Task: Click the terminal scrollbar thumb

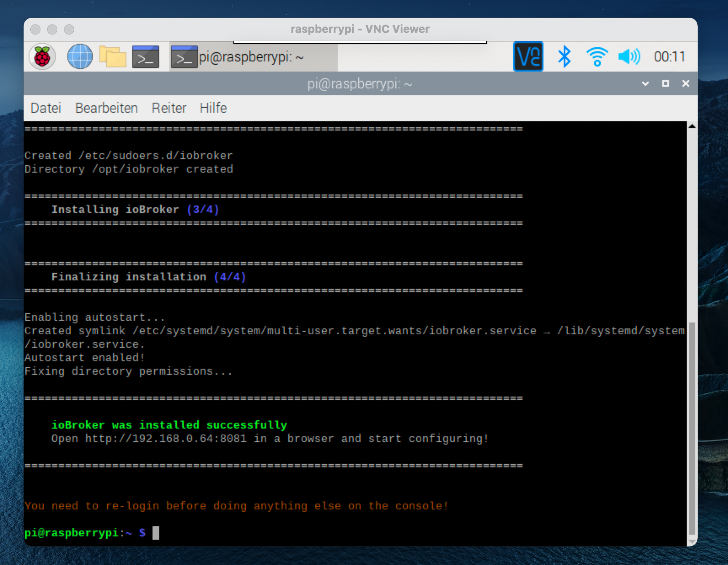Action: coord(692,429)
